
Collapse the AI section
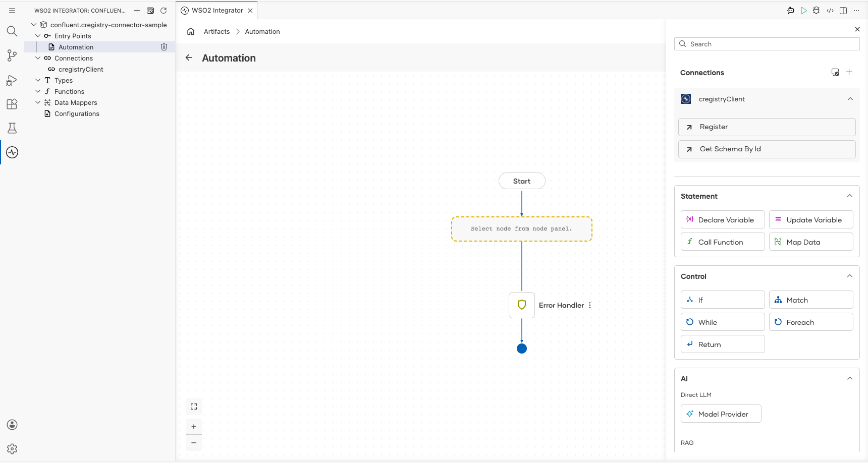(x=850, y=378)
